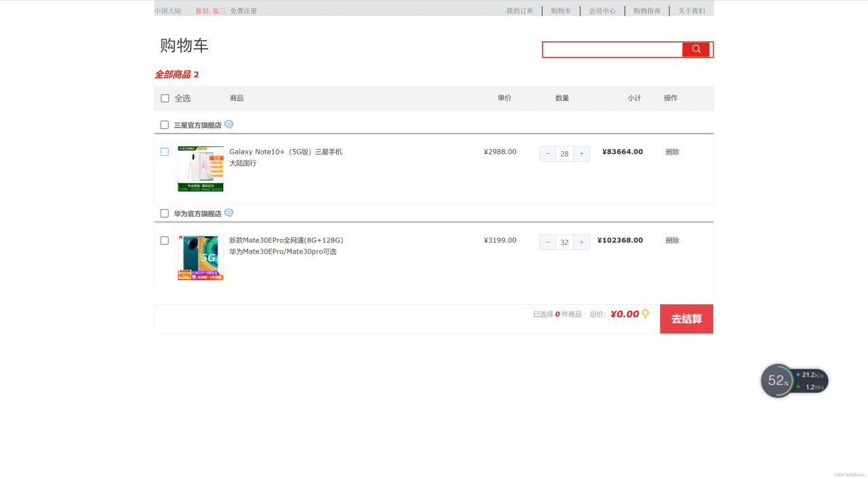The image size is (868, 479).
Task: Click quantity field showing 28
Action: (564, 154)
